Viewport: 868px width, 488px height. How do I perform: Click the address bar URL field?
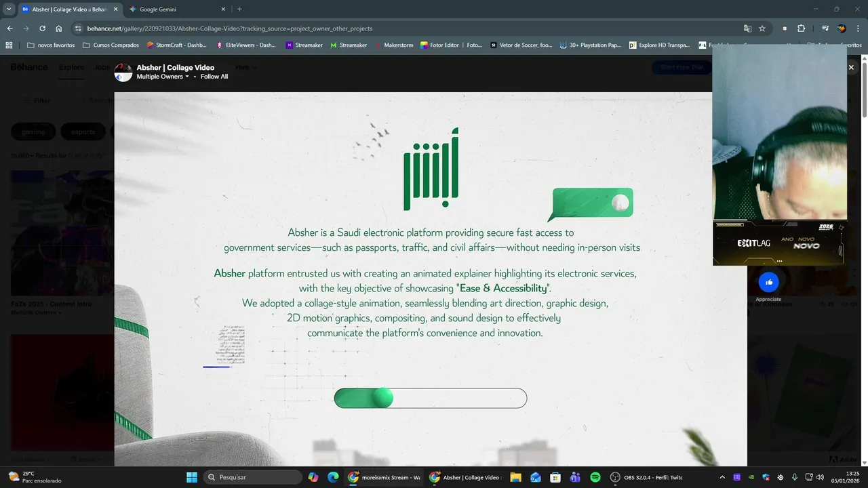[407, 28]
